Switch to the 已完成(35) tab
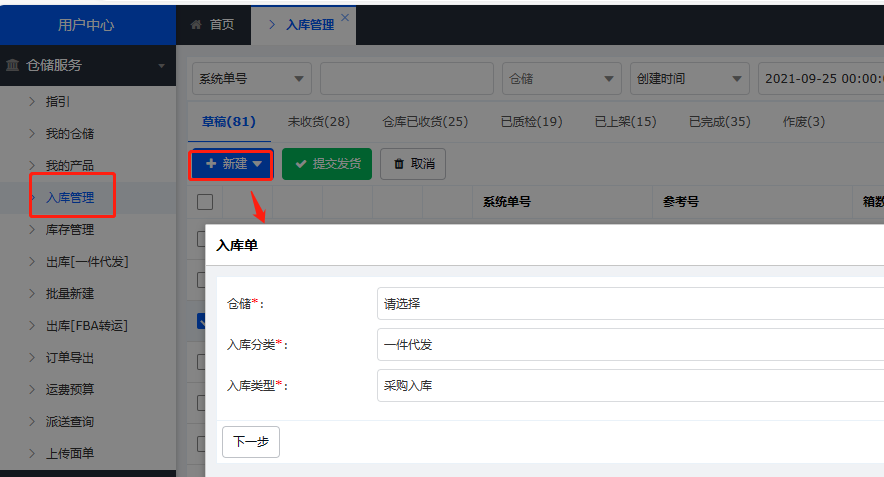Screen dimensions: 884x477 tap(720, 122)
